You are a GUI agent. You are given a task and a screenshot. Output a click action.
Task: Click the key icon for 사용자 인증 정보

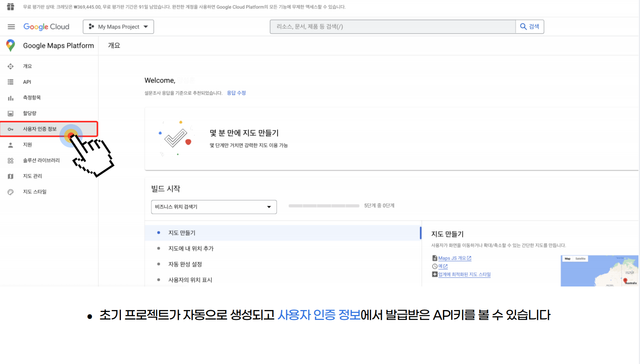click(11, 129)
